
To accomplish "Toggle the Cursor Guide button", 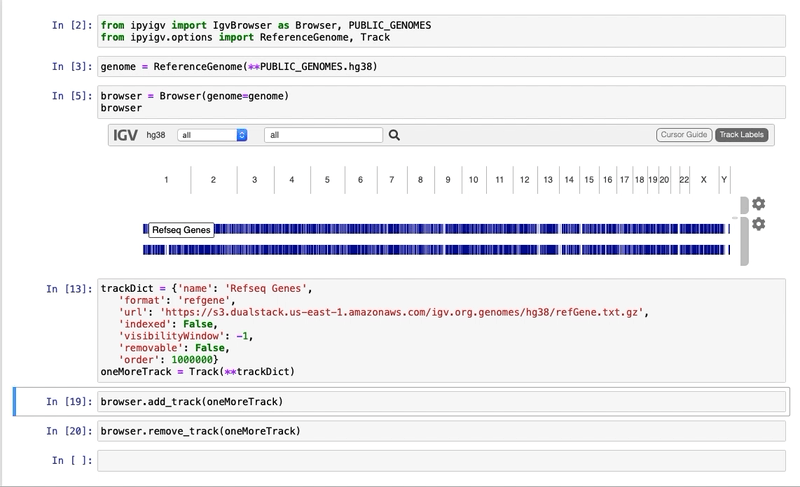I will pos(684,135).
